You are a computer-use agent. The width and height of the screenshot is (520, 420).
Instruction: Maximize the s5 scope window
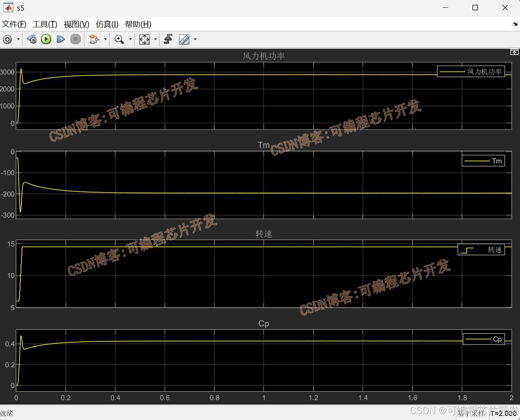click(475, 8)
